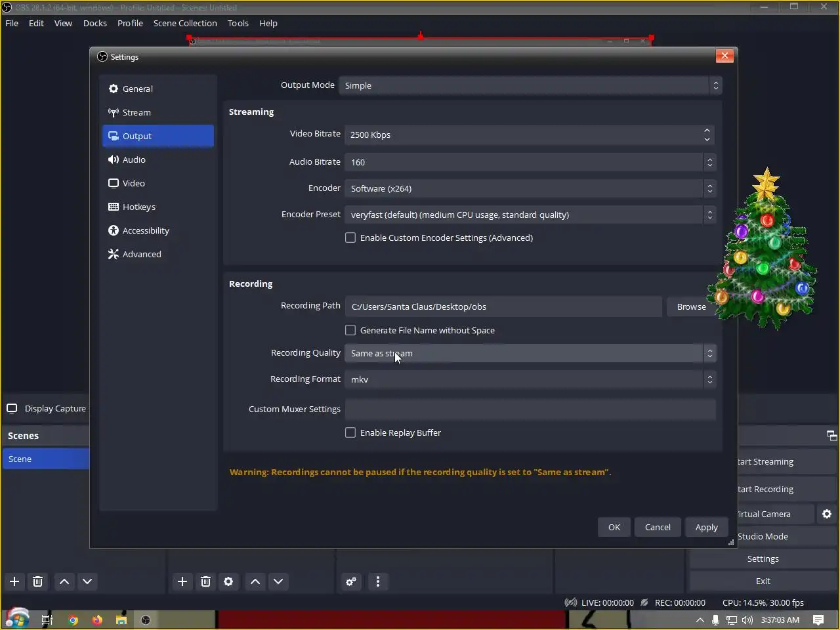
Task: Enable Custom Encoder Settings (Advanced) checkbox
Action: point(350,238)
